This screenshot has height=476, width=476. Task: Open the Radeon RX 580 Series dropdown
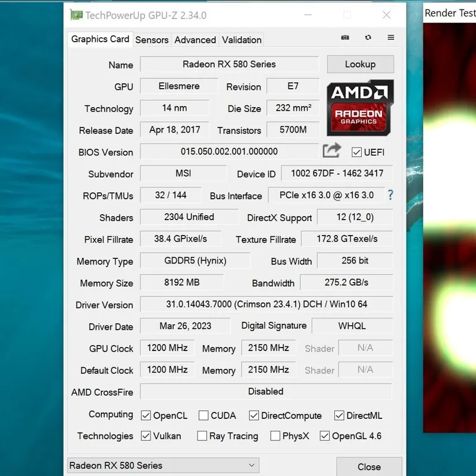[163, 465]
